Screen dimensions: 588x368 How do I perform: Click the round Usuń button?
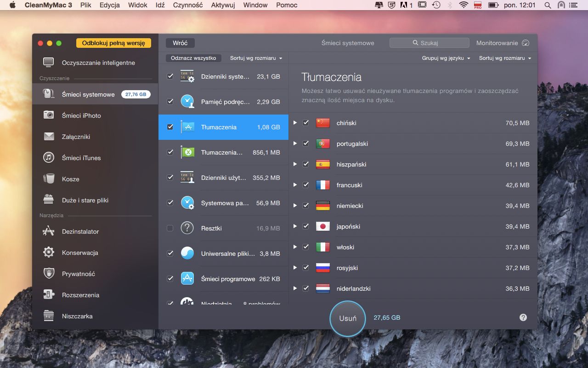[348, 318]
